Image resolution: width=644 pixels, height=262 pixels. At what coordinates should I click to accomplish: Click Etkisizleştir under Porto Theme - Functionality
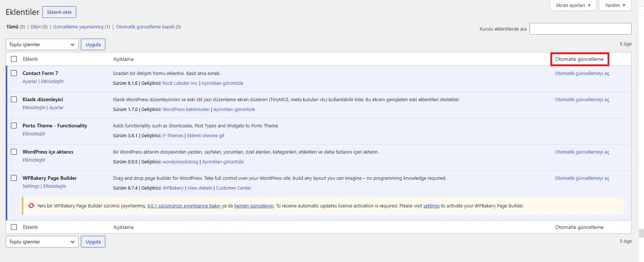[x=34, y=134]
